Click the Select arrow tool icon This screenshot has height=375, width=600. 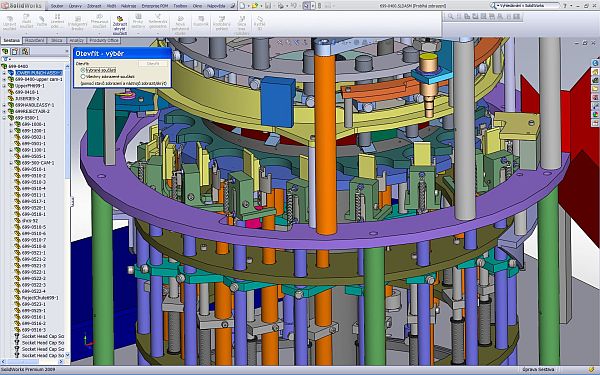pos(306,6)
